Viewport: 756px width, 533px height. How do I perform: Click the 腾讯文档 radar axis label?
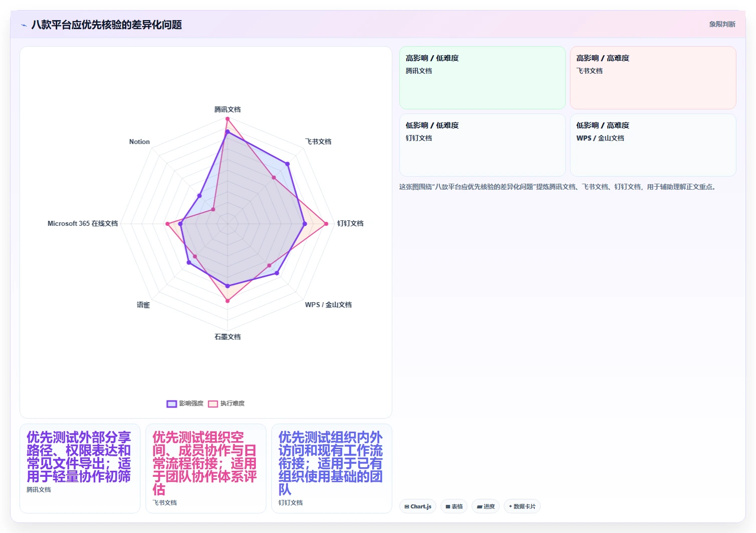pos(227,109)
